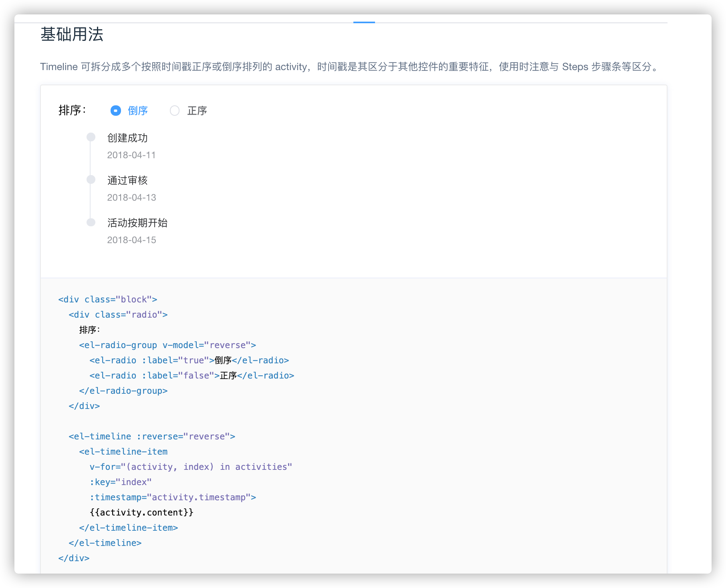Click the code line el-timeline :reverse="reverse"
This screenshot has width=726, height=588.
click(x=152, y=436)
